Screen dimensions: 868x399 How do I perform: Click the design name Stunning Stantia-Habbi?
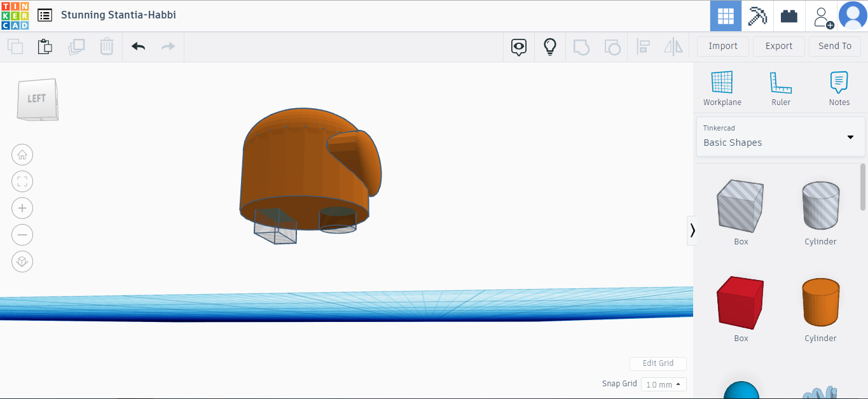click(x=118, y=15)
